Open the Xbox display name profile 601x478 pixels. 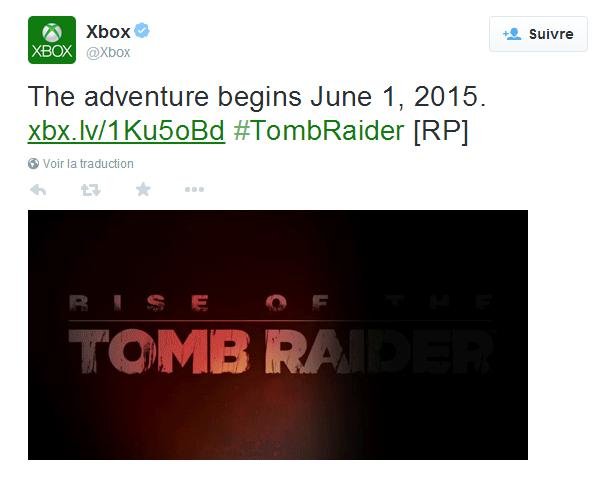(108, 31)
